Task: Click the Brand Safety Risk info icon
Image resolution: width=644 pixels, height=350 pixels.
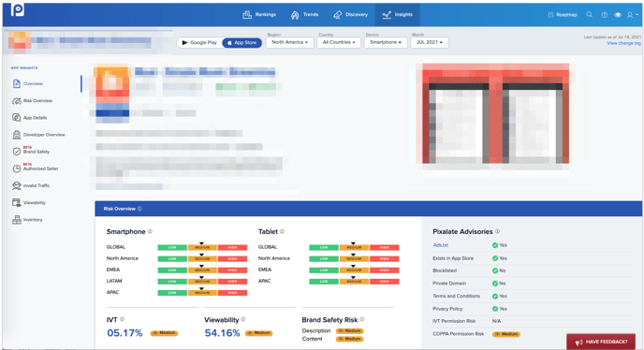Action: (x=362, y=319)
